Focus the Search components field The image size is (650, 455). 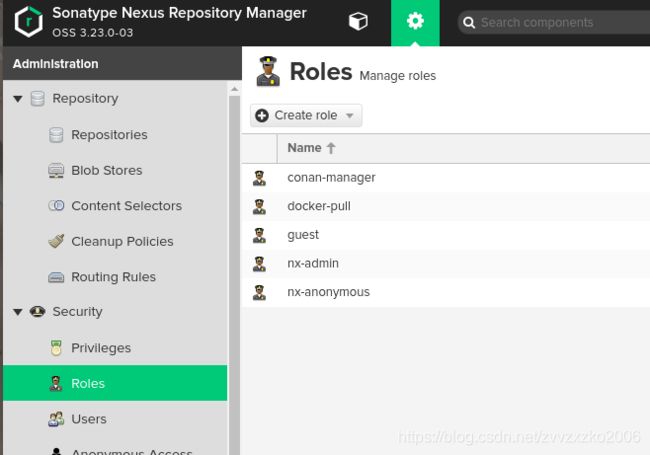[555, 22]
